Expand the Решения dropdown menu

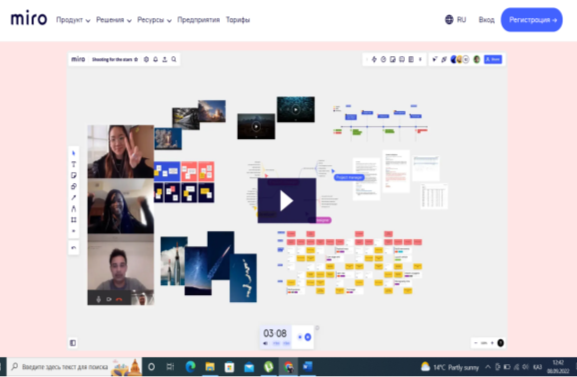point(114,20)
